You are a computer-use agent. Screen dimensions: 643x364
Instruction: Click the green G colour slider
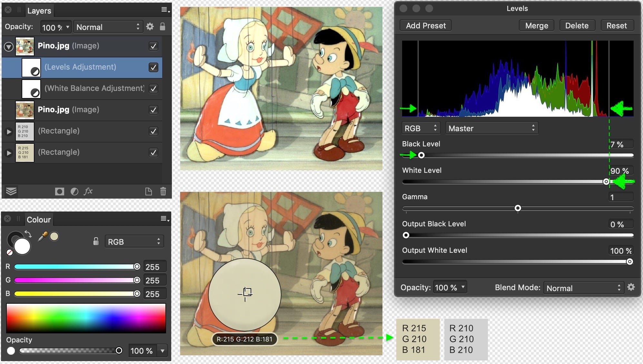77,280
